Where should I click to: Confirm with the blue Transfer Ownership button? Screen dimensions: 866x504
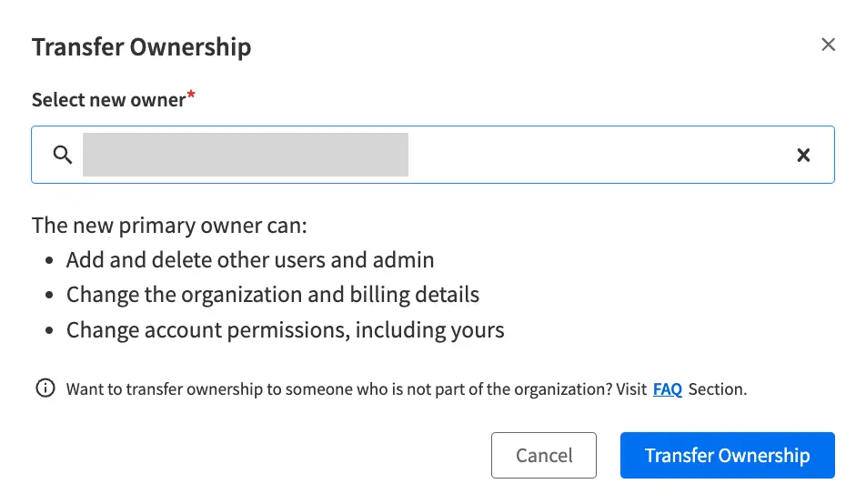point(727,456)
